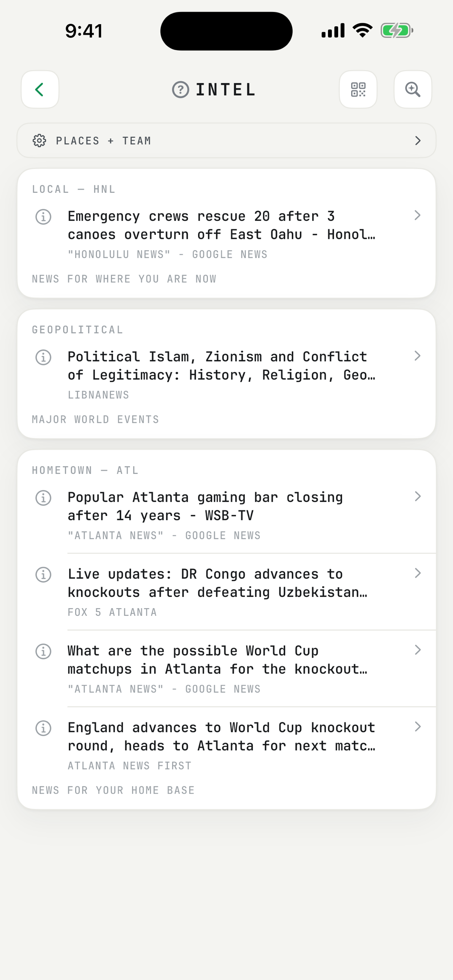This screenshot has width=453, height=980.
Task: Show info for Atlanta gaming bar story
Action: point(43,498)
